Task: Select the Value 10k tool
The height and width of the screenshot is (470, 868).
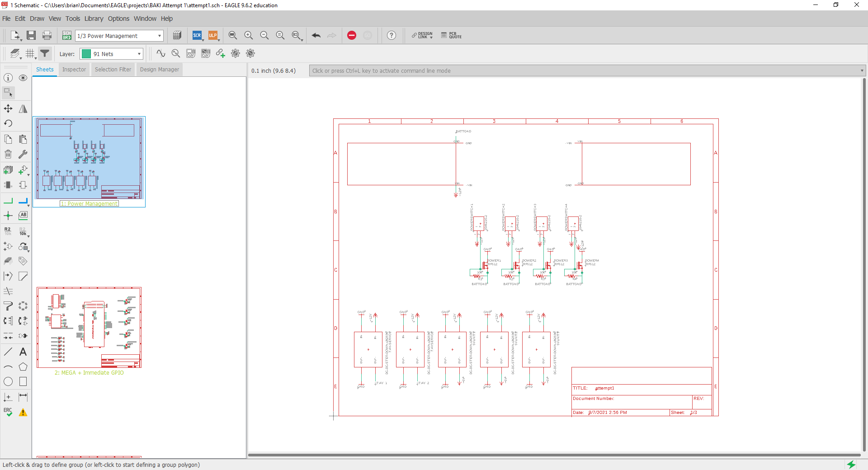Action: pos(23,231)
